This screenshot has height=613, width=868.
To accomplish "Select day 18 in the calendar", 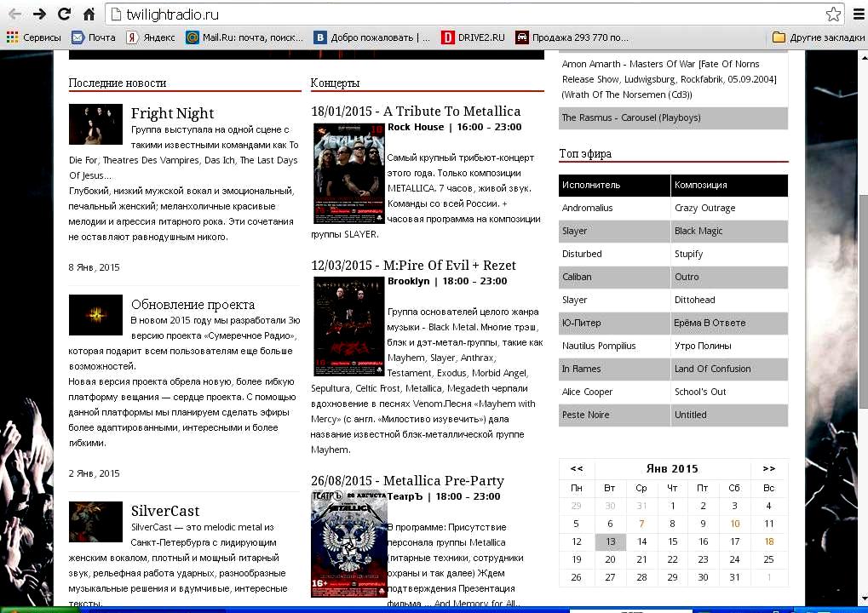I will click(x=769, y=541).
